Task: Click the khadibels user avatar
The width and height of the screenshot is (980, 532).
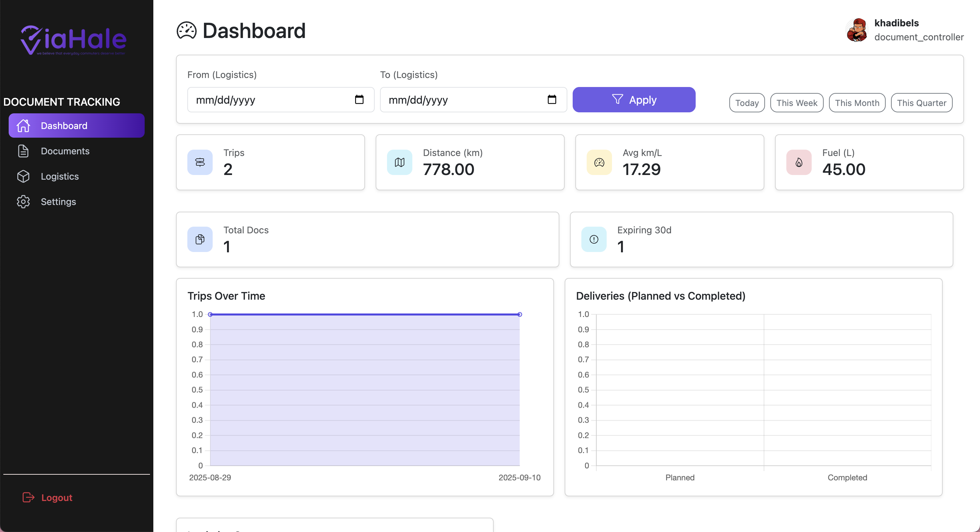Action: coord(857,30)
